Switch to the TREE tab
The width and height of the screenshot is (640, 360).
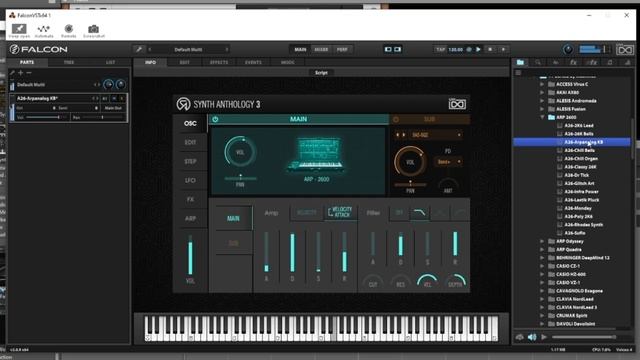69,62
